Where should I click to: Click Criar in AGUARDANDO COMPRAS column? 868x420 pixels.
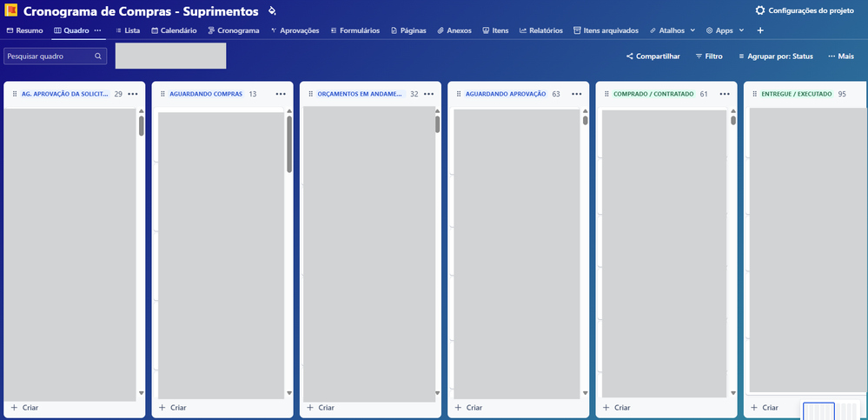click(x=172, y=407)
